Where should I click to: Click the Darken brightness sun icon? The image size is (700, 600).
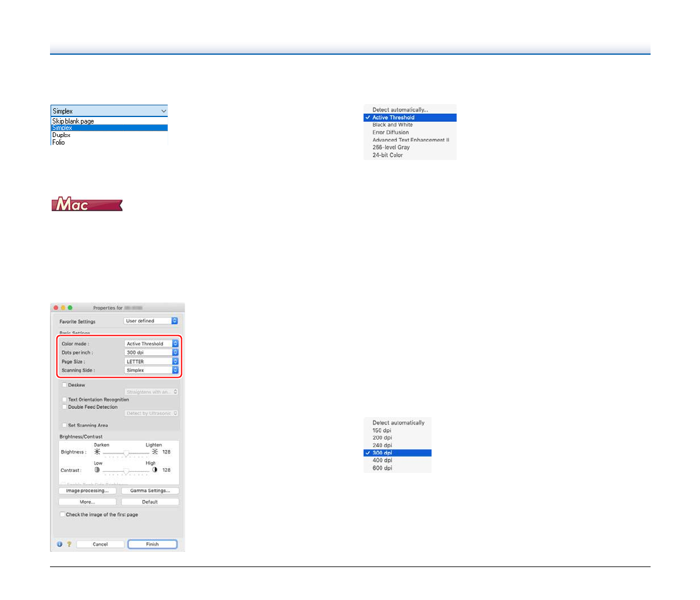[98, 452]
